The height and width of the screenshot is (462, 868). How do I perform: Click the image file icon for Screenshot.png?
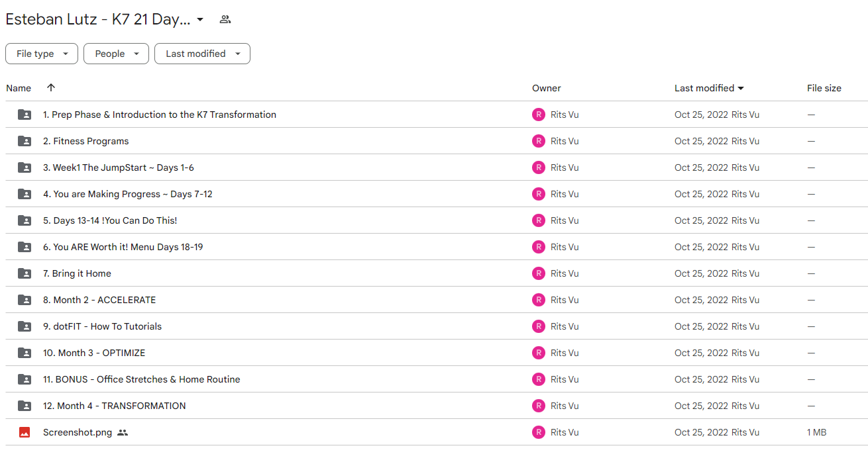tap(25, 432)
